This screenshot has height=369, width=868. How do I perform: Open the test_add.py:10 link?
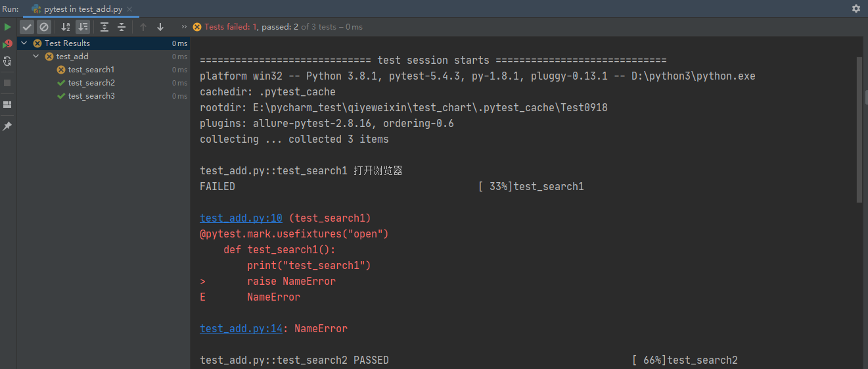tap(240, 218)
